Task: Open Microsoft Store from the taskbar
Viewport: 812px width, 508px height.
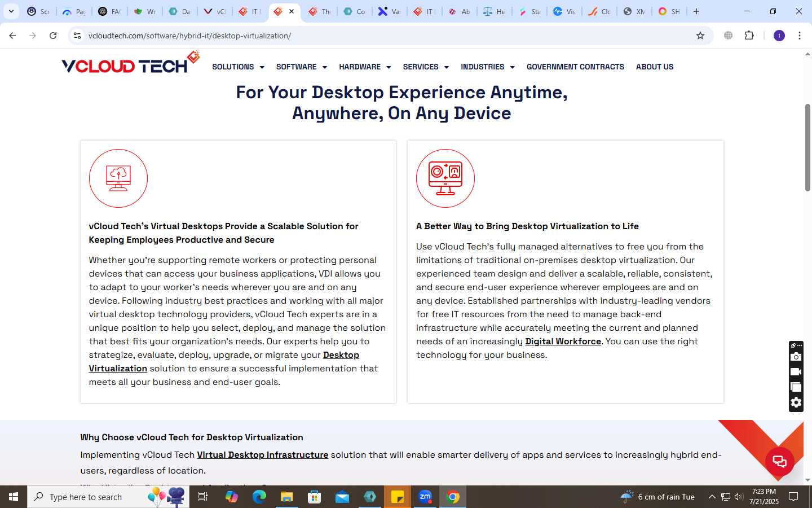Action: click(314, 497)
